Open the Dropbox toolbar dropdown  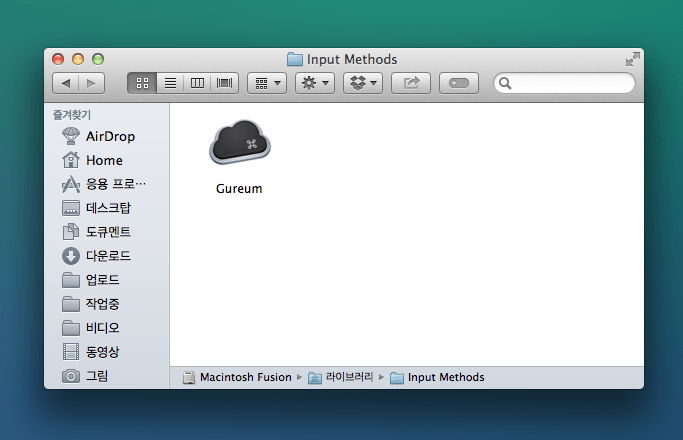click(x=363, y=83)
